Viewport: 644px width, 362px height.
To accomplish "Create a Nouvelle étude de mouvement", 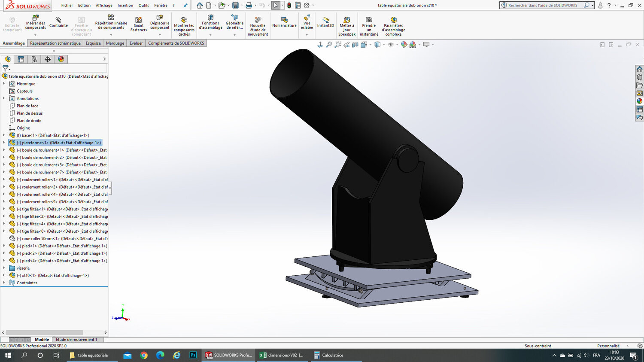I will (x=258, y=27).
